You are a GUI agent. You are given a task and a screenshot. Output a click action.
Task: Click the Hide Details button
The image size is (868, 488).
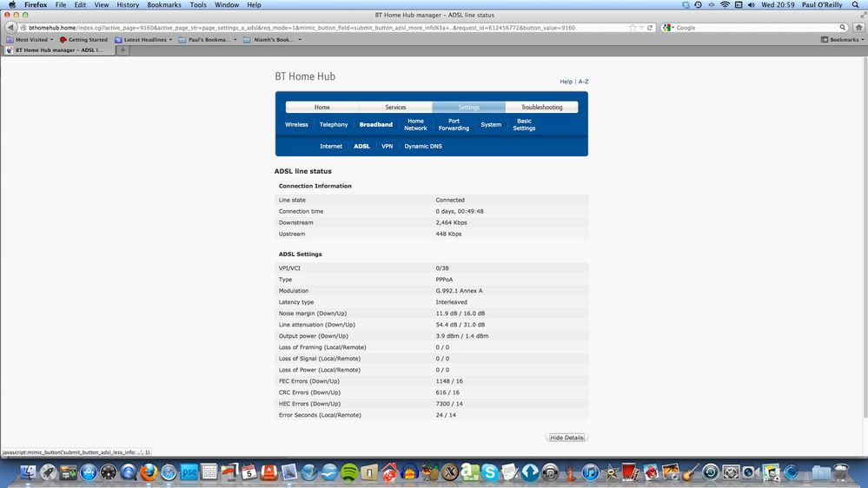coord(567,438)
